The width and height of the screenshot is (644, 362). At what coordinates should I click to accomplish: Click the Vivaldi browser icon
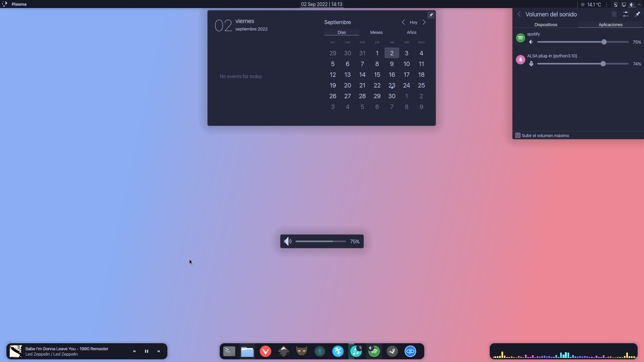(265, 351)
